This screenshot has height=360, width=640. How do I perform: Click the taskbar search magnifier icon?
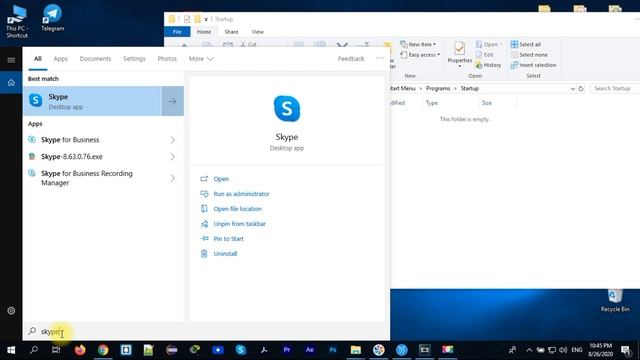(x=33, y=350)
